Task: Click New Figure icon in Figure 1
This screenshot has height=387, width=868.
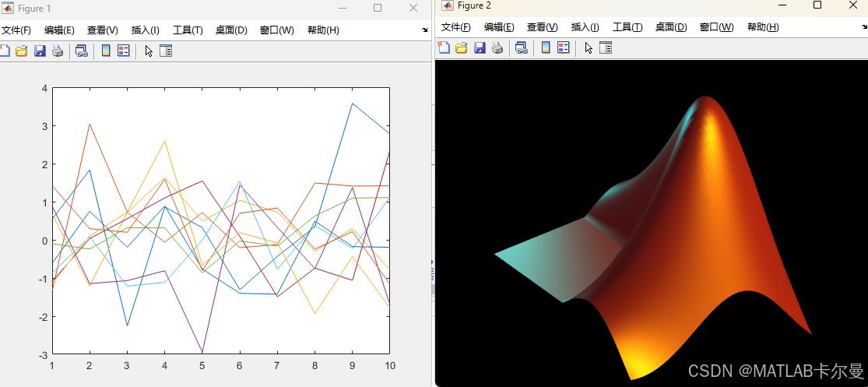Action: tap(4, 51)
